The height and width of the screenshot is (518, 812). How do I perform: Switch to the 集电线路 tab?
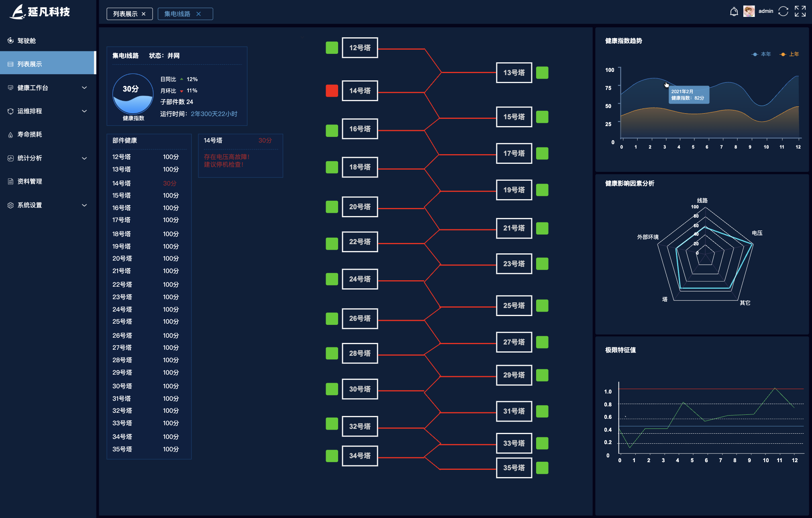pyautogui.click(x=177, y=14)
